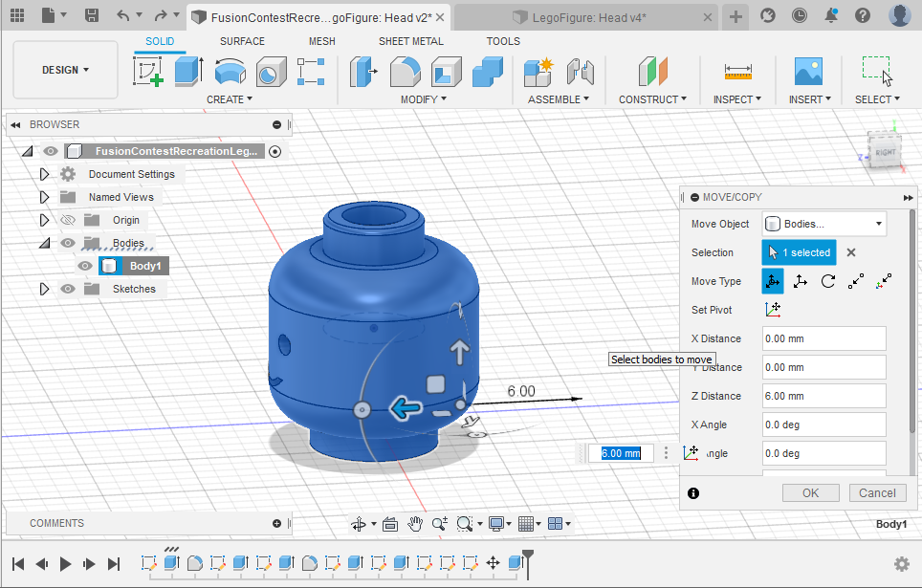Hide the Sketches folder
This screenshot has width=922, height=588.
coord(68,289)
